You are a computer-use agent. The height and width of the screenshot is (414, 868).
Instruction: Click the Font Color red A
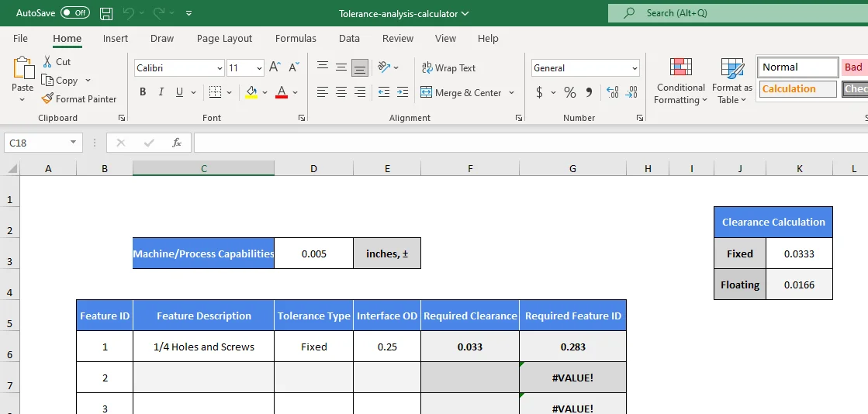tap(282, 92)
